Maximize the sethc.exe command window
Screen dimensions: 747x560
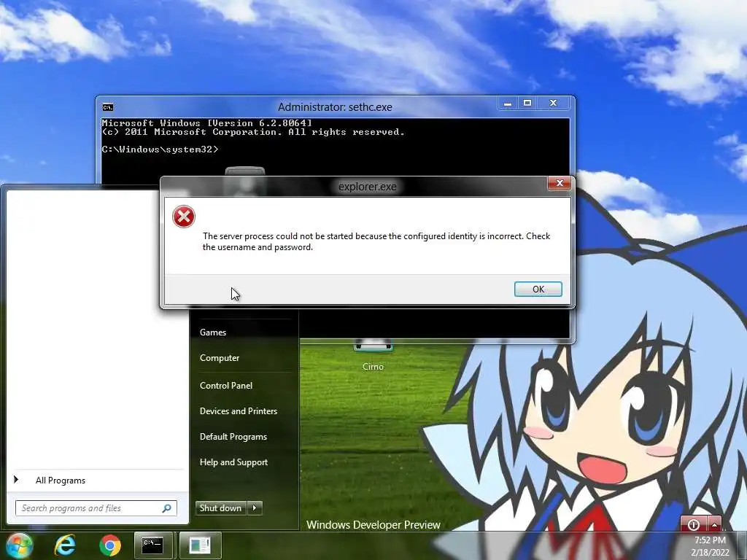pyautogui.click(x=527, y=103)
